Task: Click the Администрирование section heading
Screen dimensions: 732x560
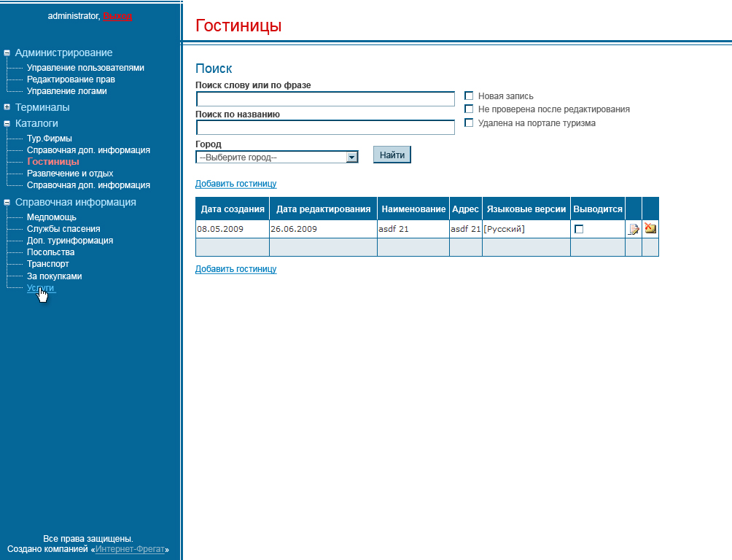Action: pyautogui.click(x=64, y=52)
